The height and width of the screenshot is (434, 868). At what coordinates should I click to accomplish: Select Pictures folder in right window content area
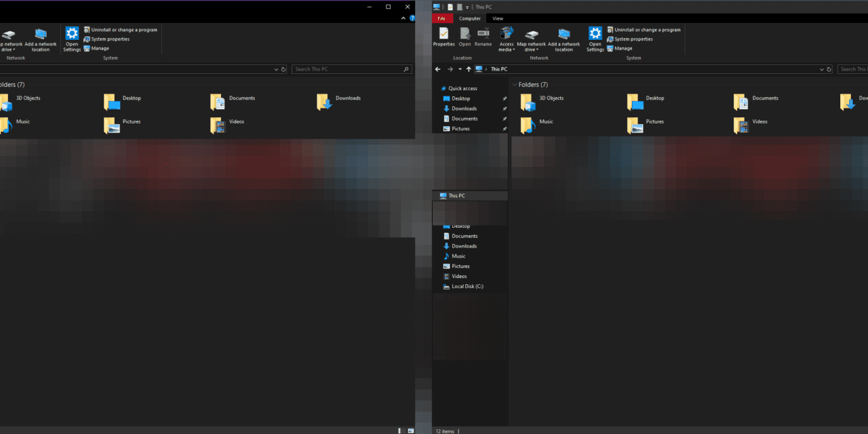(x=646, y=125)
